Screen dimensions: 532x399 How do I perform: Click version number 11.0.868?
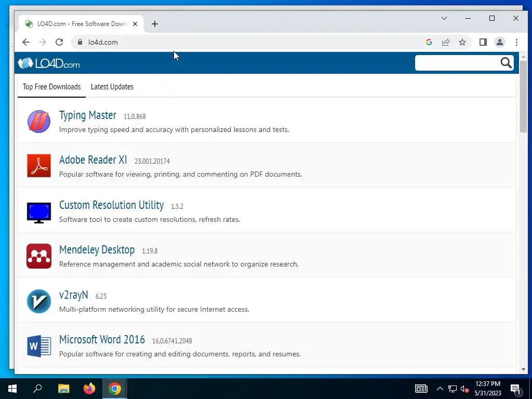click(135, 116)
